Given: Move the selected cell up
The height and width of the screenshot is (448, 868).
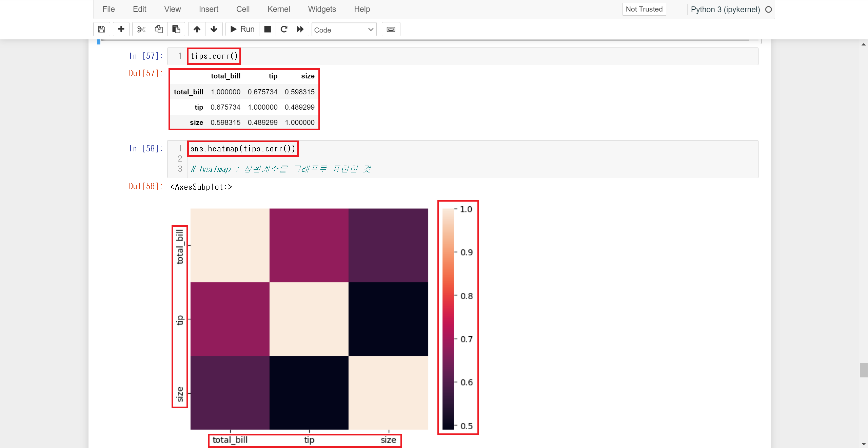Looking at the screenshot, I should coord(197,29).
